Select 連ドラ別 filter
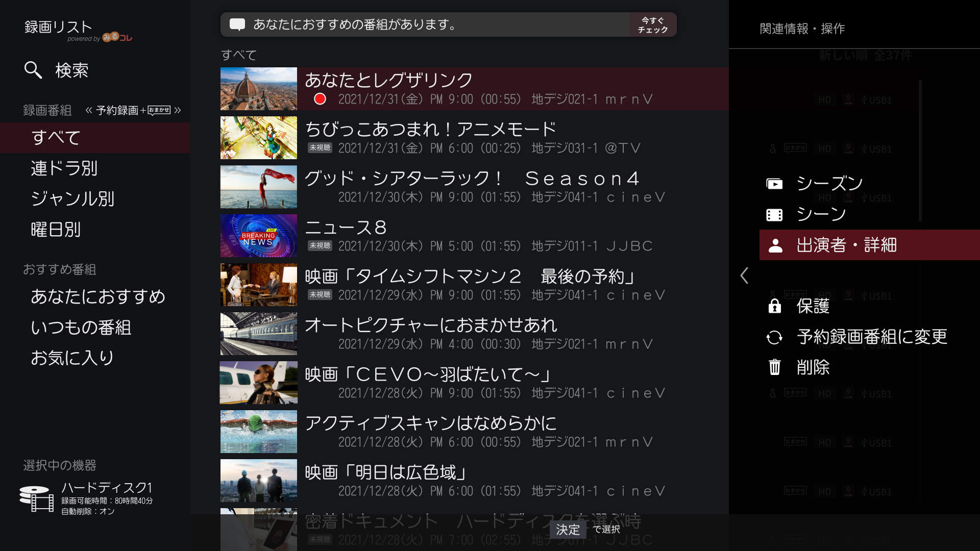980x551 pixels. click(x=64, y=168)
